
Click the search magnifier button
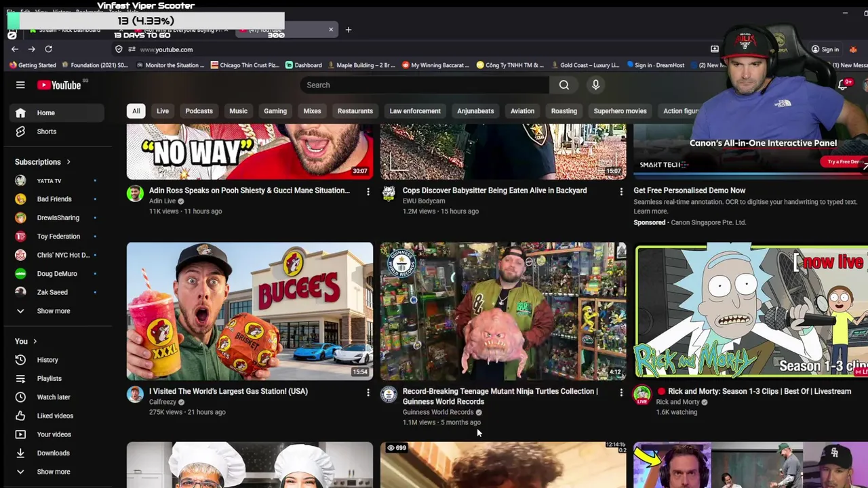(564, 85)
